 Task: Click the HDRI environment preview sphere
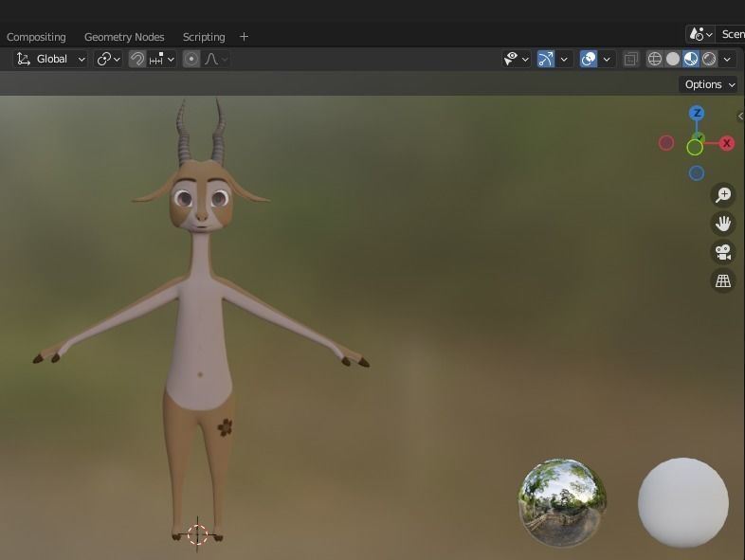(x=562, y=502)
